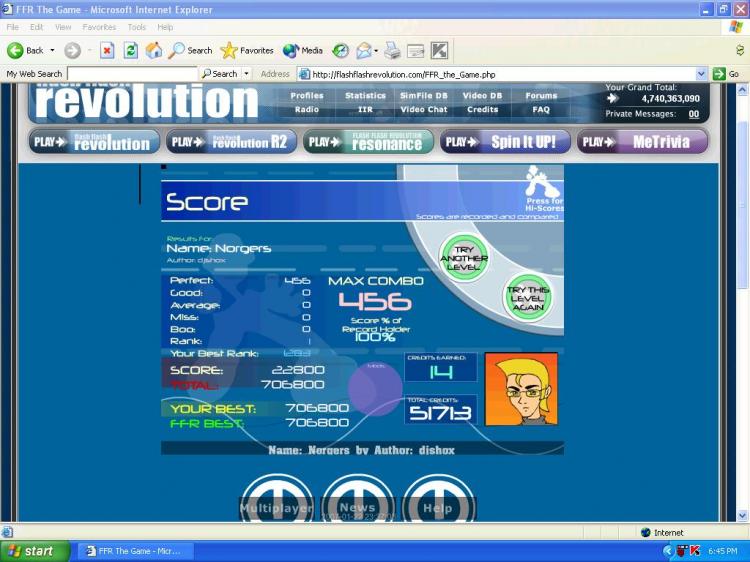The width and height of the screenshot is (750, 562).
Task: Open the Video Chat link
Action: pyautogui.click(x=424, y=110)
